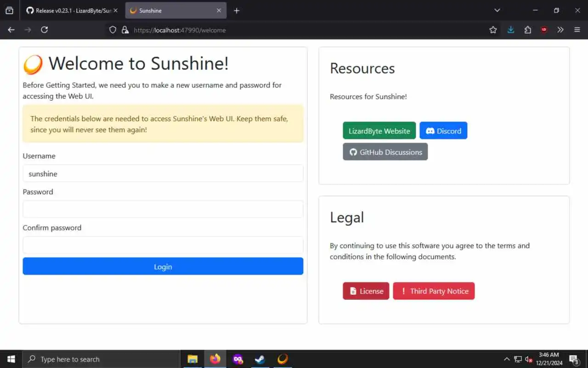588x368 pixels.
Task: Click the muted volume tray icon
Action: click(x=529, y=359)
